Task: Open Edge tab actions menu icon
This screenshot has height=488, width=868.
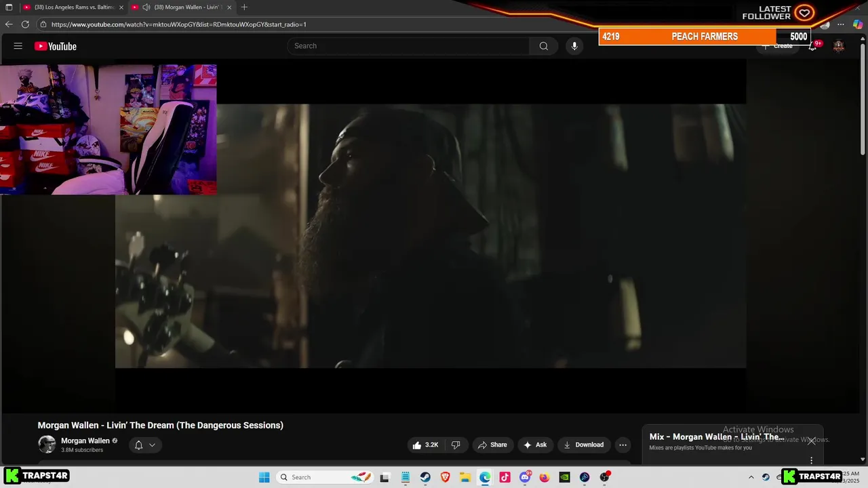Action: [x=9, y=7]
